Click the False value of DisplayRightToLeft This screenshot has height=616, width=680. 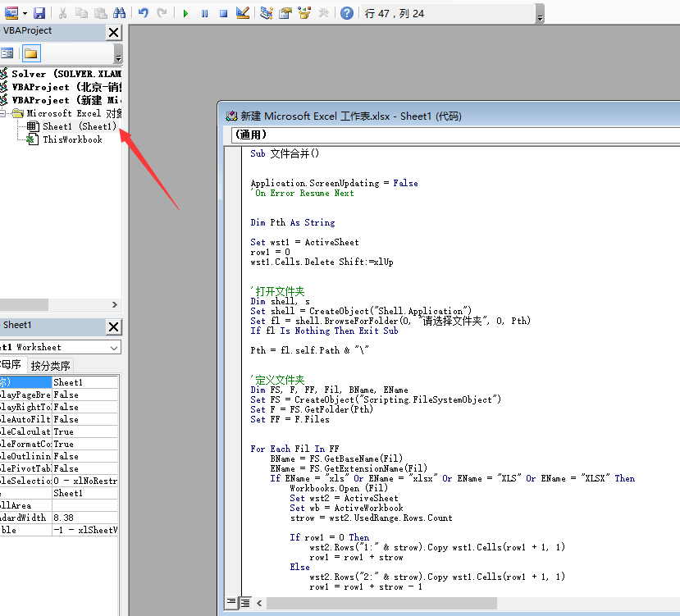pos(85,407)
